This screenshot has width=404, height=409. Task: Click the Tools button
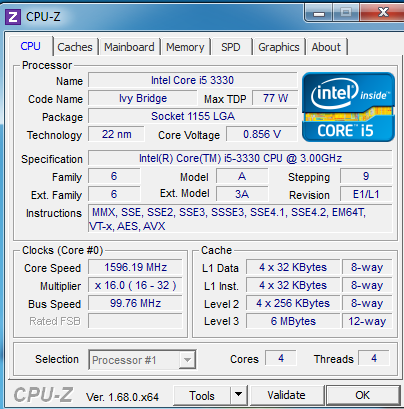coord(202,396)
